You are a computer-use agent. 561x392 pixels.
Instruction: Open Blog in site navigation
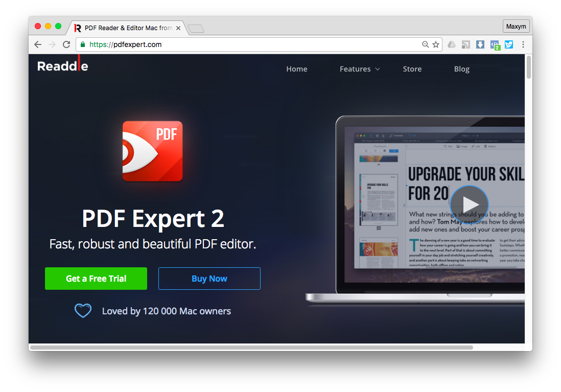pyautogui.click(x=461, y=68)
